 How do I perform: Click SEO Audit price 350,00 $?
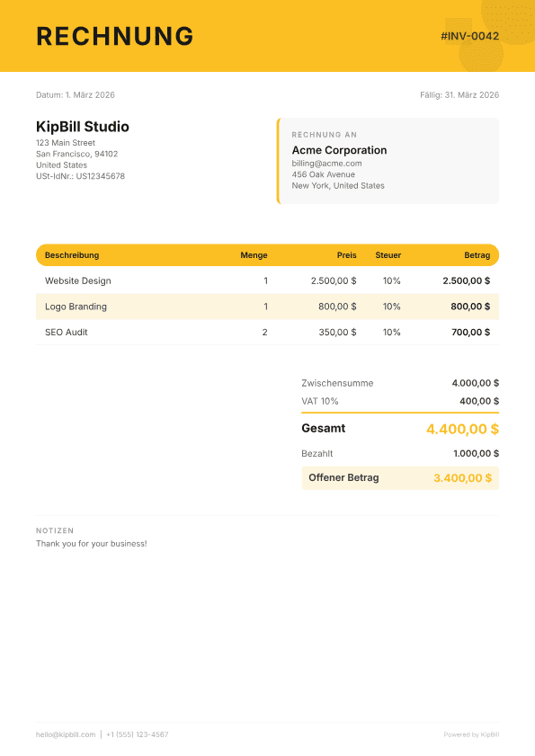tap(338, 333)
